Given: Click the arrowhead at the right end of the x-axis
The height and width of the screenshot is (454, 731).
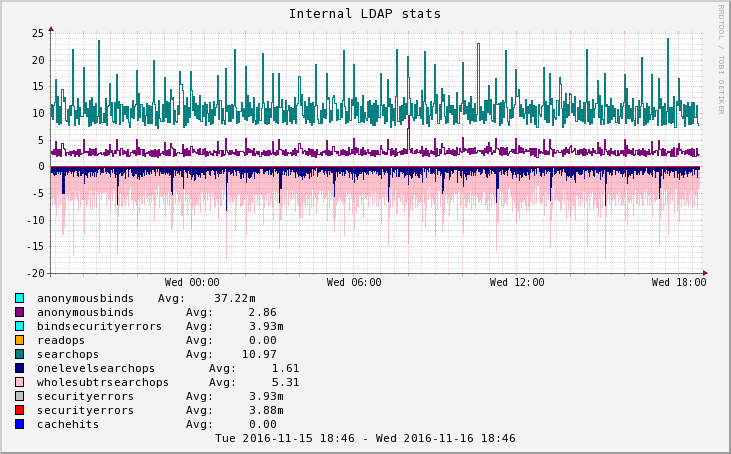Looking at the screenshot, I should tap(705, 273).
